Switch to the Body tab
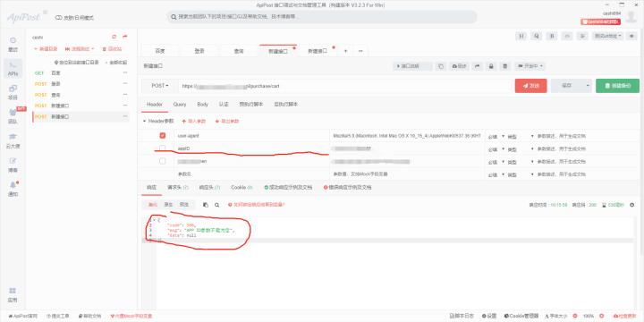This screenshot has height=322, width=644. click(x=202, y=105)
